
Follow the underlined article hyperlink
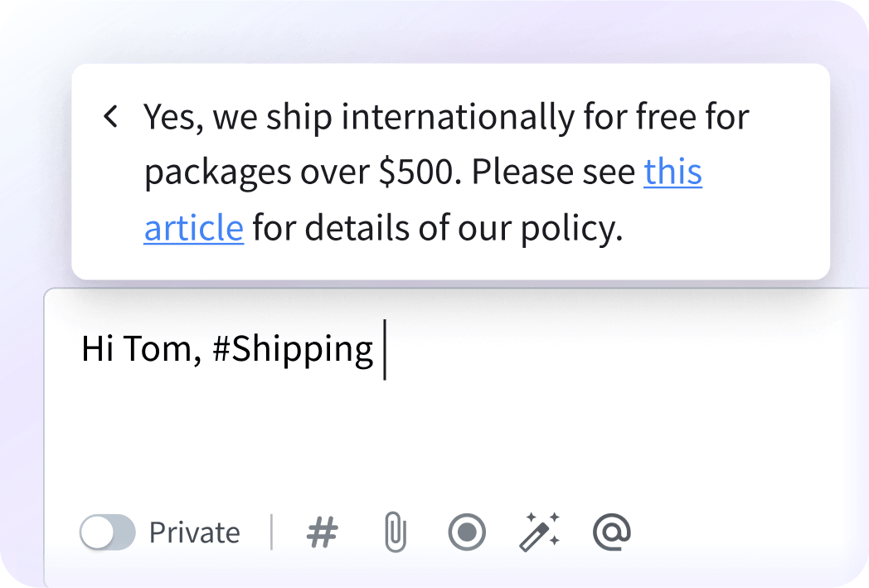(x=193, y=226)
